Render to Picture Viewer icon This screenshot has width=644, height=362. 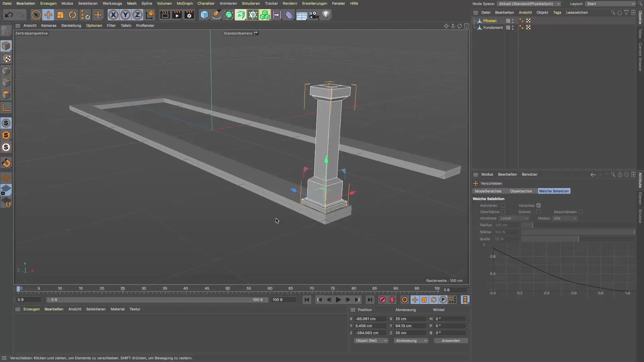[177, 15]
